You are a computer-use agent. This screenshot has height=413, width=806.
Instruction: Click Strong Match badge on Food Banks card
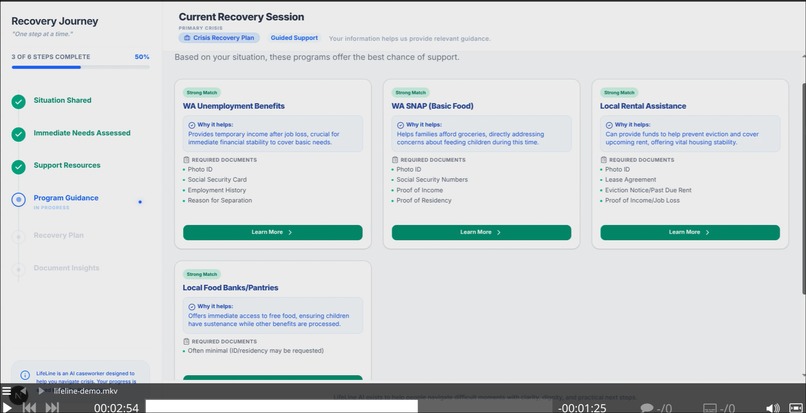(202, 274)
